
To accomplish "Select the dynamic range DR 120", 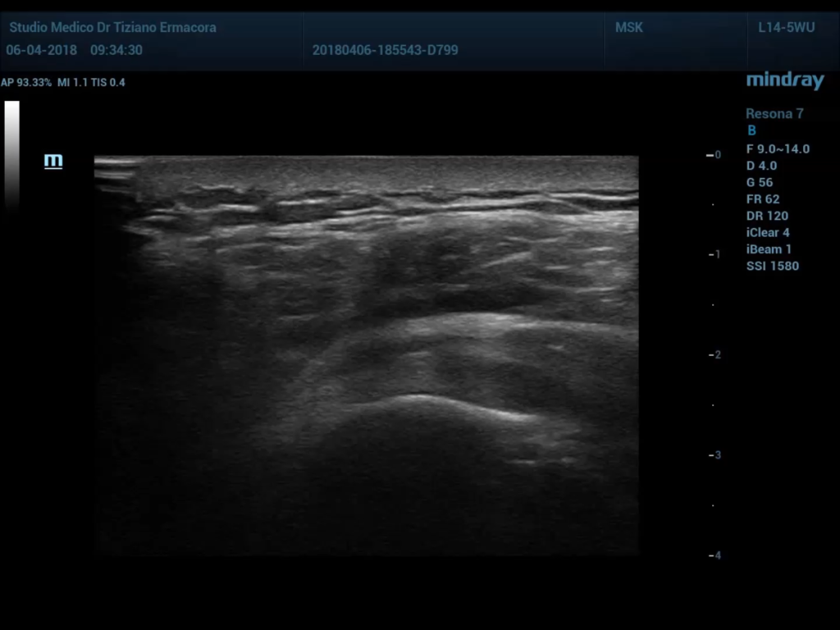I will [767, 216].
